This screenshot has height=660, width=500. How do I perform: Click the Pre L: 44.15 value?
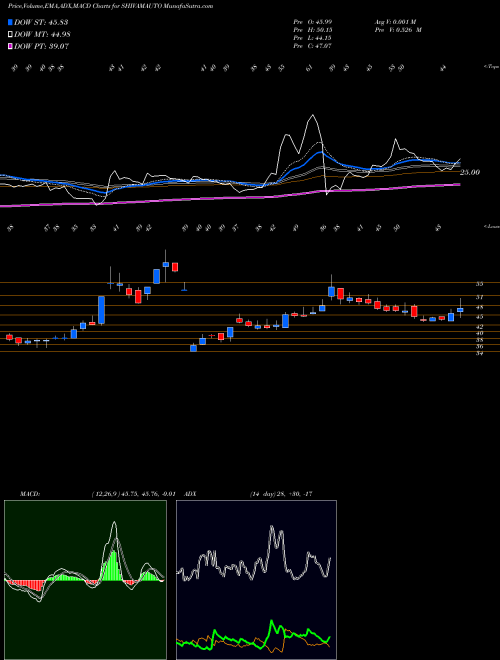pyautogui.click(x=312, y=38)
